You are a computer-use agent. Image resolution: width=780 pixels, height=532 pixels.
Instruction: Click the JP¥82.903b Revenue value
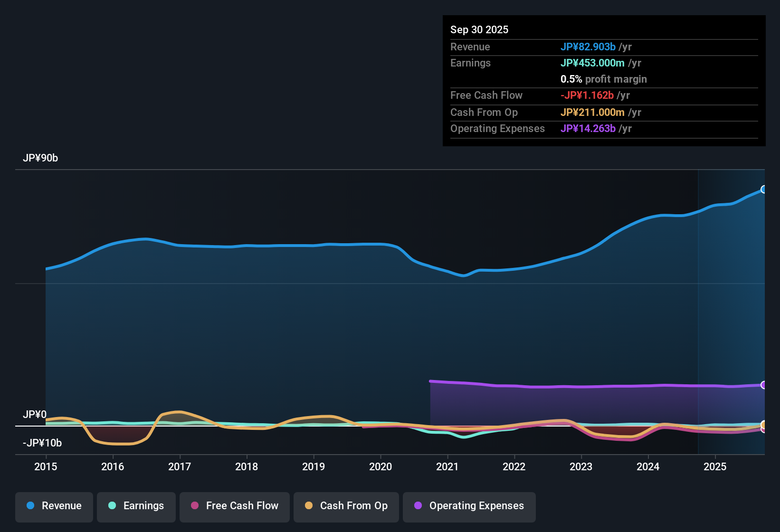point(589,47)
